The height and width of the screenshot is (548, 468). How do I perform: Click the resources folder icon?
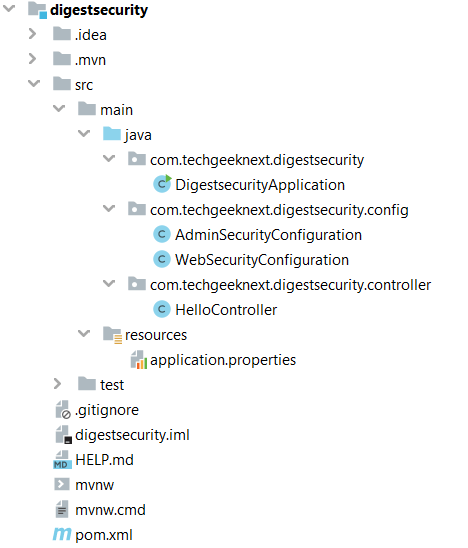coord(112,335)
